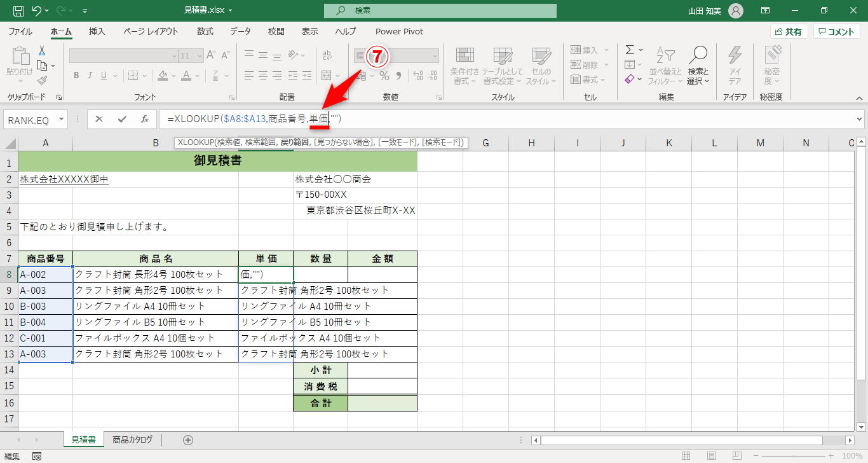This screenshot has height=463, width=868.
Task: Switch to Data ribbon tab
Action: tap(240, 31)
